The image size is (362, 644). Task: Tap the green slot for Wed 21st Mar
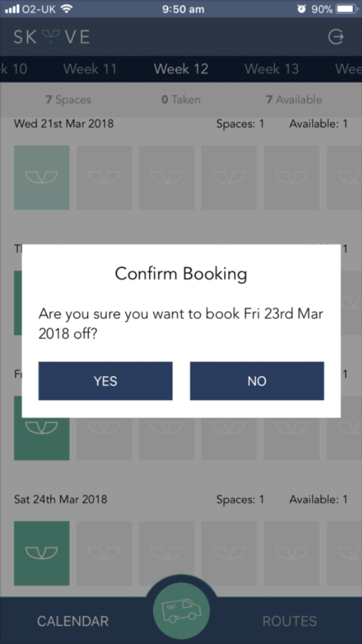click(42, 178)
